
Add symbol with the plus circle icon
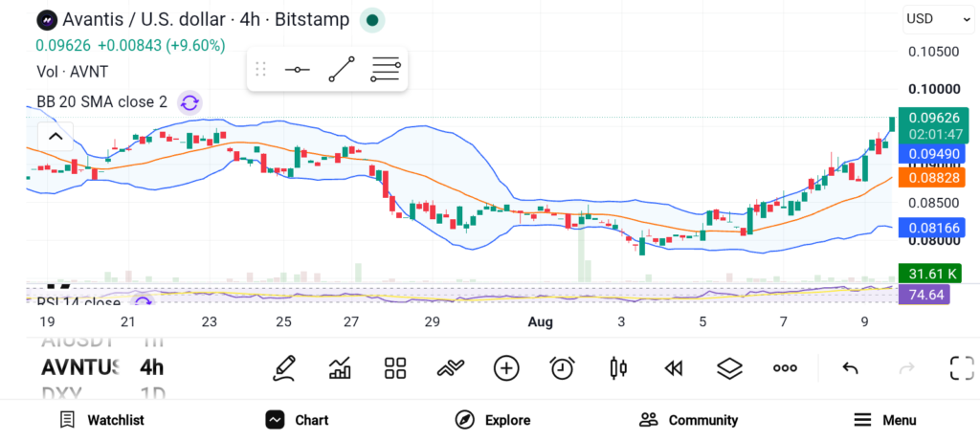(506, 368)
